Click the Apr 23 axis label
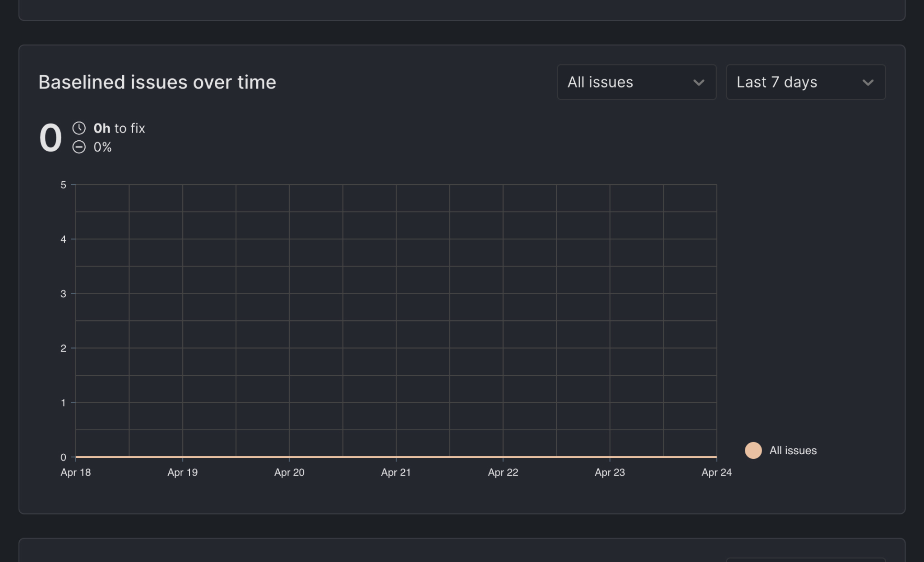This screenshot has width=924, height=562. [x=610, y=472]
